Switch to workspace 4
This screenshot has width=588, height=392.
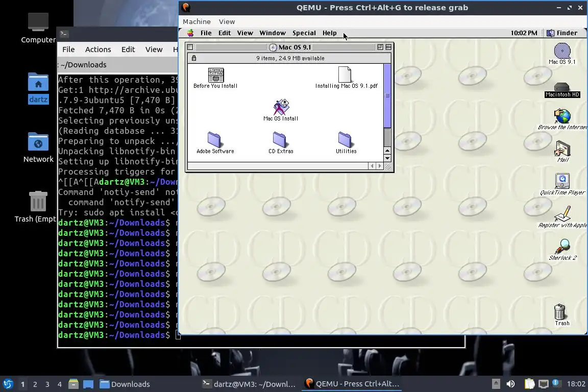[x=59, y=384]
